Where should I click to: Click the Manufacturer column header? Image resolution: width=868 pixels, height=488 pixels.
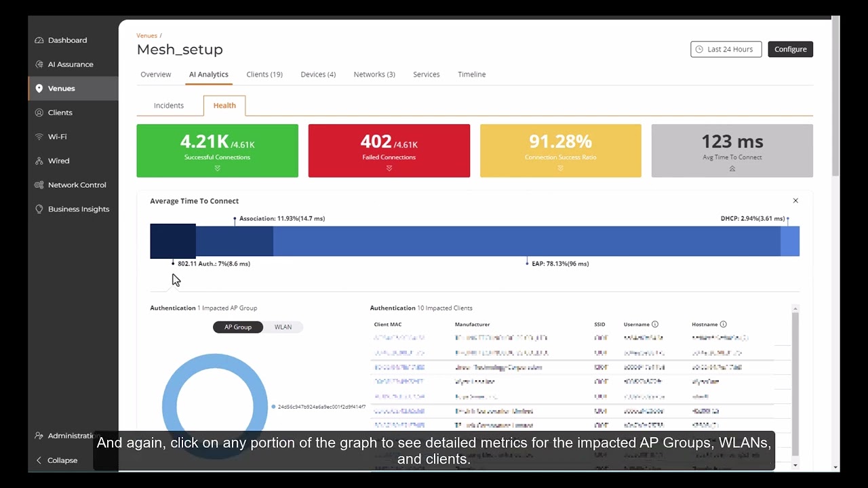472,325
